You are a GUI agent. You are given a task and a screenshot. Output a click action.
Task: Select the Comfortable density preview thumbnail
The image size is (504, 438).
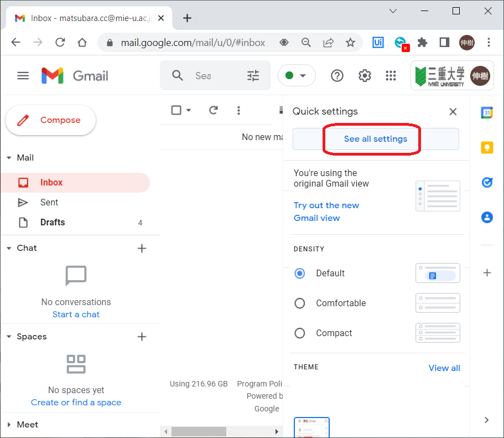coord(438,303)
